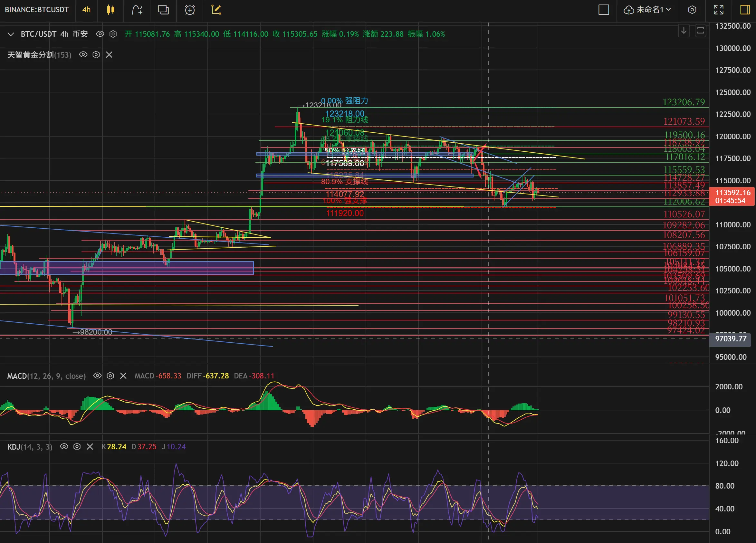Select the single chart layout square
Screen dimensions: 756x543
604,10
